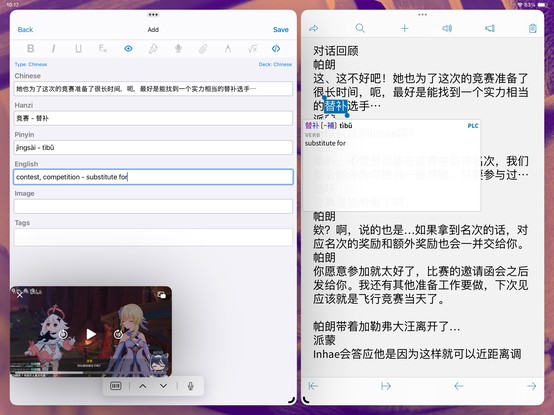Toggle underline formatting icon
554x415 pixels.
click(78, 48)
